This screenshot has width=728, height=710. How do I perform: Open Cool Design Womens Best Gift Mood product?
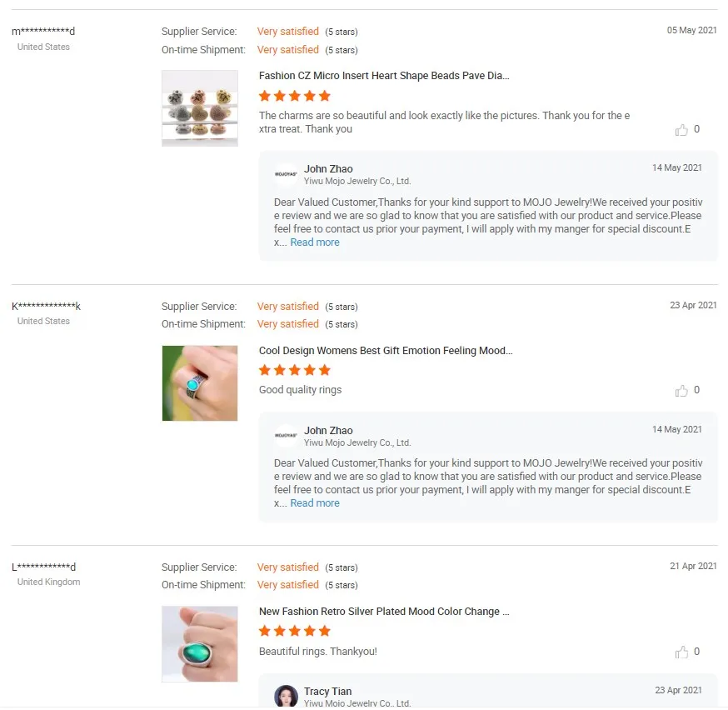(x=386, y=351)
